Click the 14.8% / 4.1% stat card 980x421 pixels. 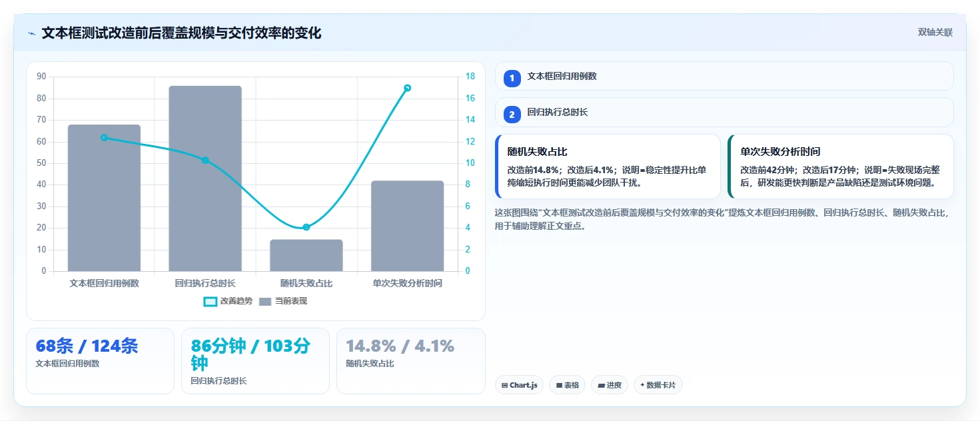coord(411,361)
